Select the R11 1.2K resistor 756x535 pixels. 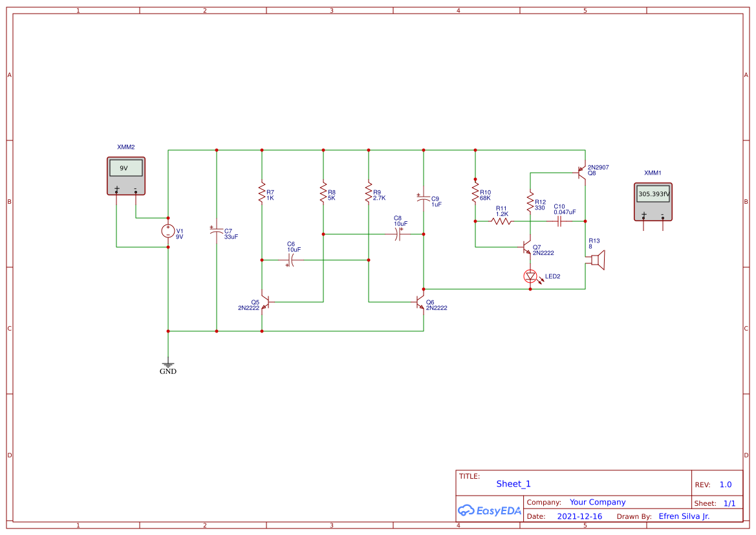pos(501,221)
